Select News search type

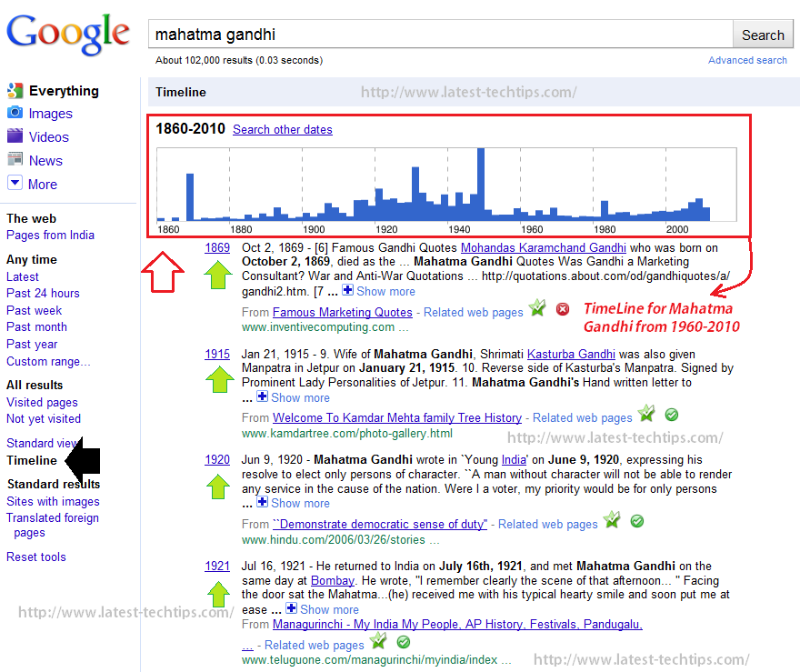tap(45, 161)
